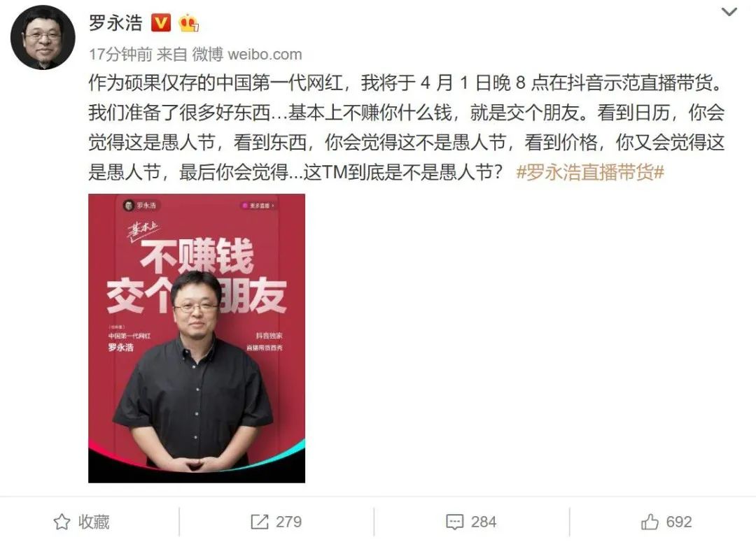Click the username 罗永浩
Screen dimensions: 756x542
point(115,22)
